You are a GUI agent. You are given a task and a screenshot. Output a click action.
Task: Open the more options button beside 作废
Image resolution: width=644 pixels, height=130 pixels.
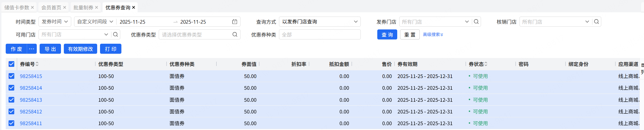click(x=32, y=49)
